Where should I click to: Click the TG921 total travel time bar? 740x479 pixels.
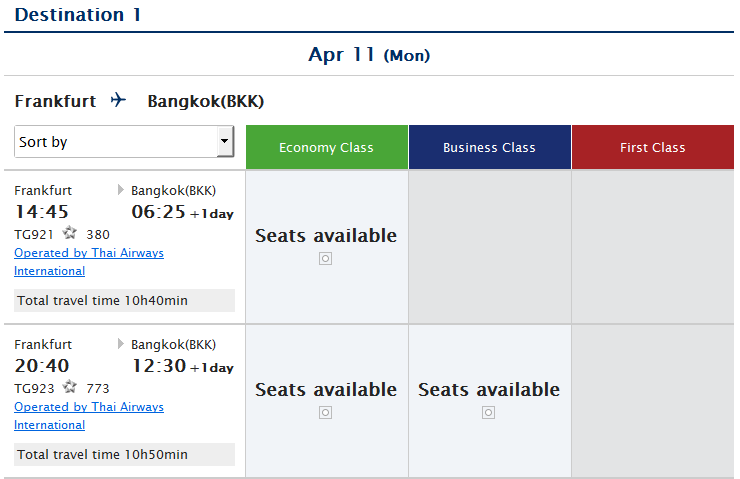point(124,301)
